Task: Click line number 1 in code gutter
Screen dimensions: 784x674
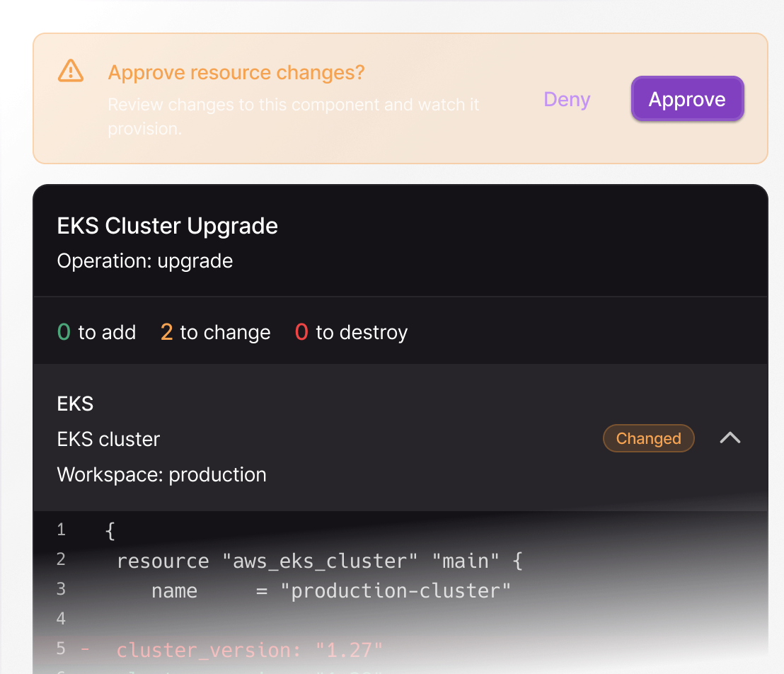Action: pos(61,530)
